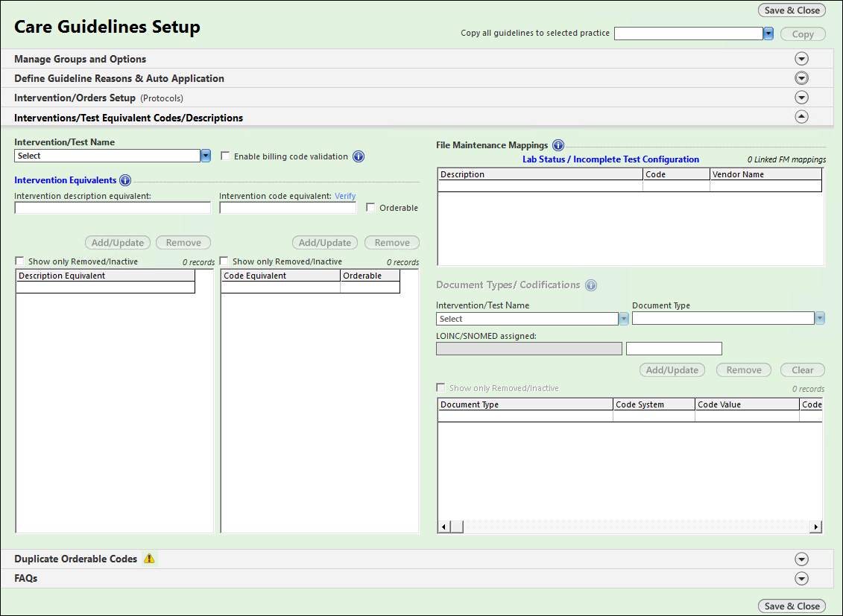The image size is (843, 616).
Task: Click the bottom Save & Close button
Action: pyautogui.click(x=792, y=606)
